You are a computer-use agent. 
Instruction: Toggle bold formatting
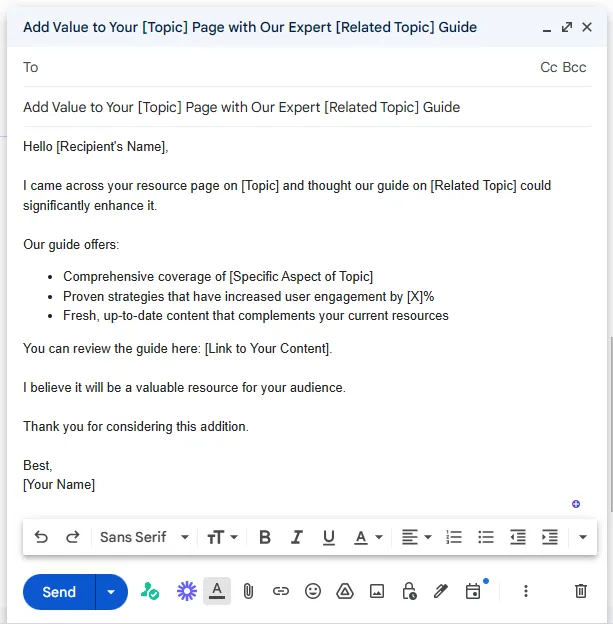coord(265,537)
